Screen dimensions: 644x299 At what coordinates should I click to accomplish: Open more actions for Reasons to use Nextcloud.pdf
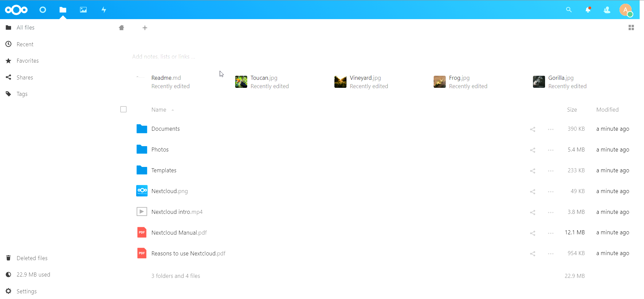(551, 254)
